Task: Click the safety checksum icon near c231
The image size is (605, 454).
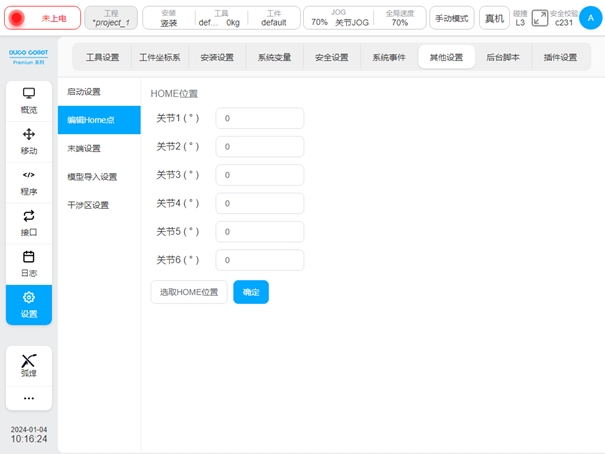Action: (x=540, y=18)
